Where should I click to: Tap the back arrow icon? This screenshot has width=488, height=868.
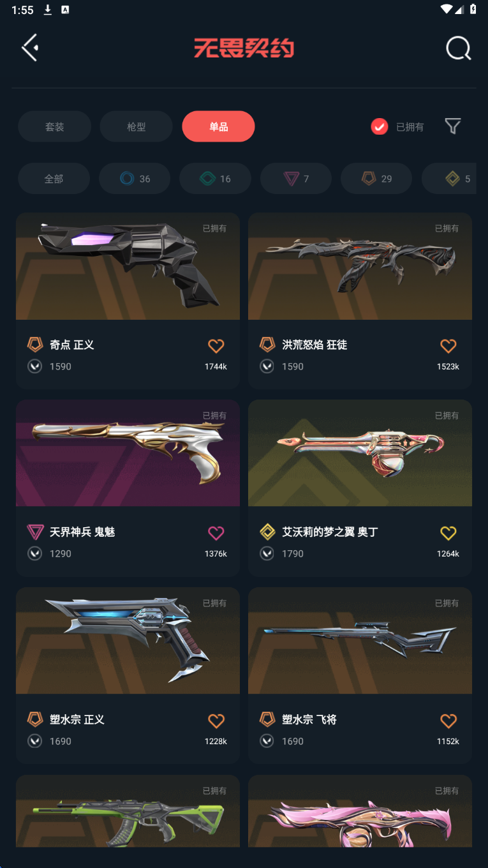30,48
